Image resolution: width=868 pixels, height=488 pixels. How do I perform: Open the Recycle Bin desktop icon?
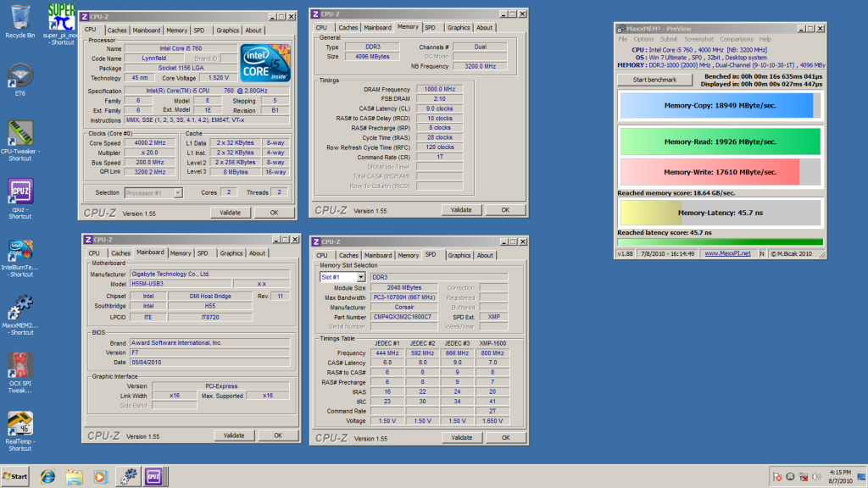click(19, 19)
